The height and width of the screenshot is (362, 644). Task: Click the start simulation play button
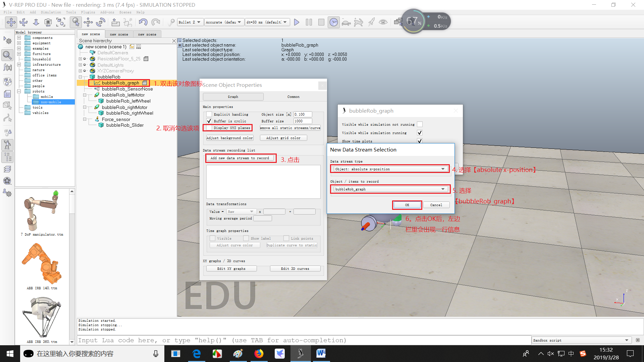click(x=297, y=22)
